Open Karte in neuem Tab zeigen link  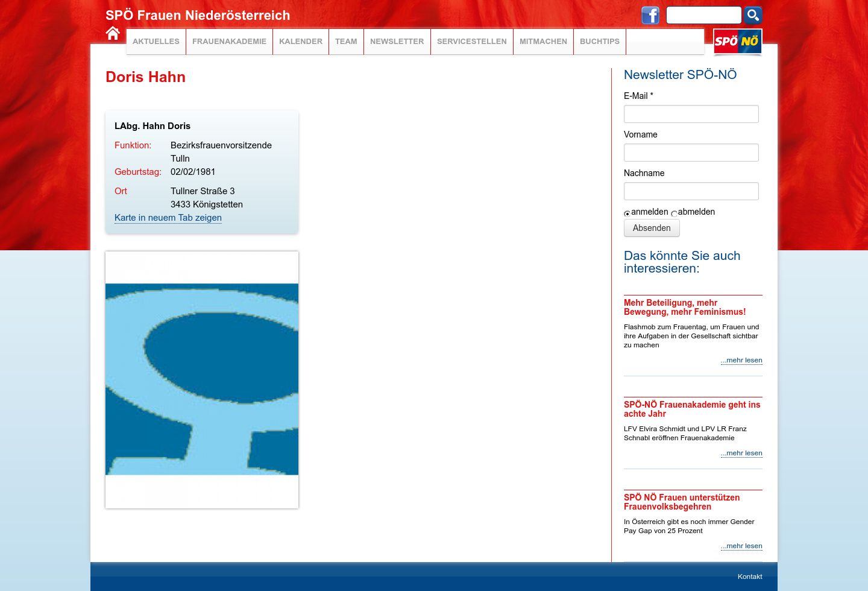[168, 218]
